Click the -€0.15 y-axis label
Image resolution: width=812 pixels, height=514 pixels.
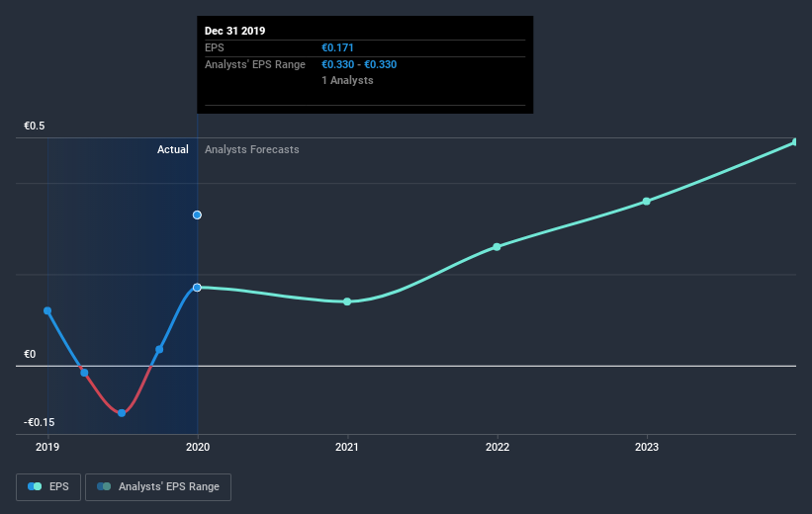pyautogui.click(x=39, y=422)
